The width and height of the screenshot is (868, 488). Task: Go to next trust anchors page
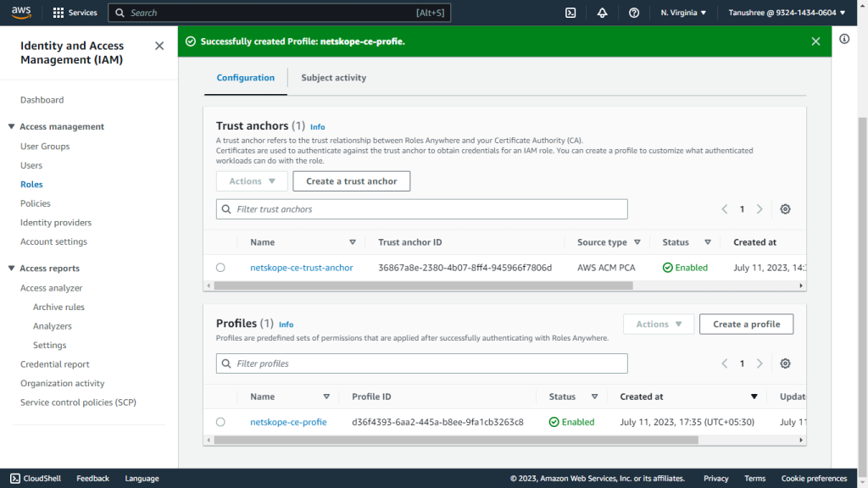coord(759,209)
